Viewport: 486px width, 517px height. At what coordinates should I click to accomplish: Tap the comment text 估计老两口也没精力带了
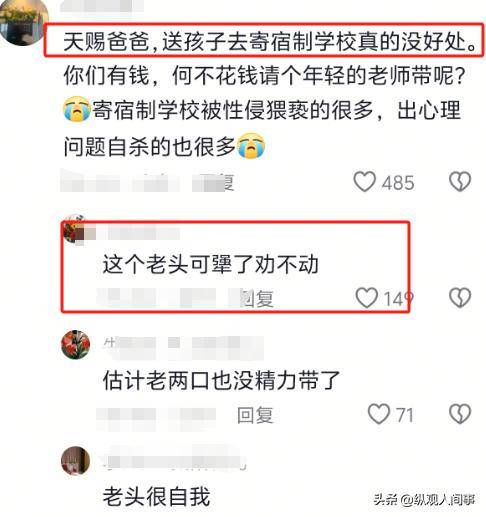coord(221,380)
